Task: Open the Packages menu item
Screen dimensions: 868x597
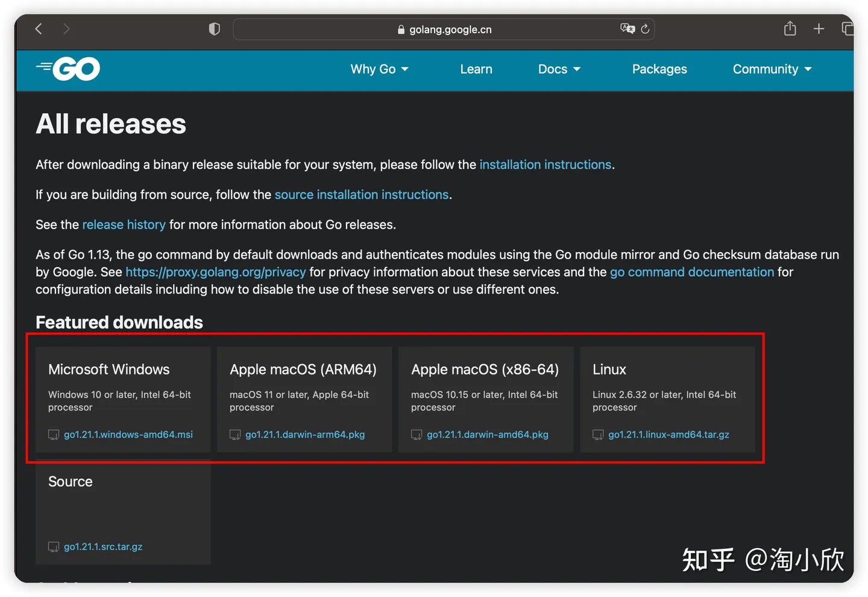Action: coord(659,69)
